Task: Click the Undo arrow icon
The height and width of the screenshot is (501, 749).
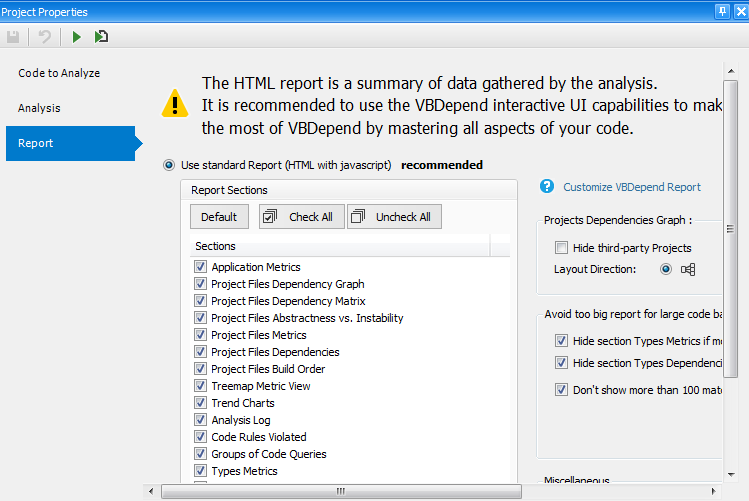Action: click(45, 37)
